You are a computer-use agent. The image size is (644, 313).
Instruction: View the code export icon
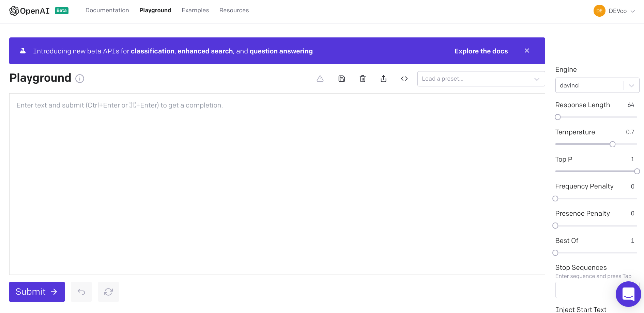404,79
